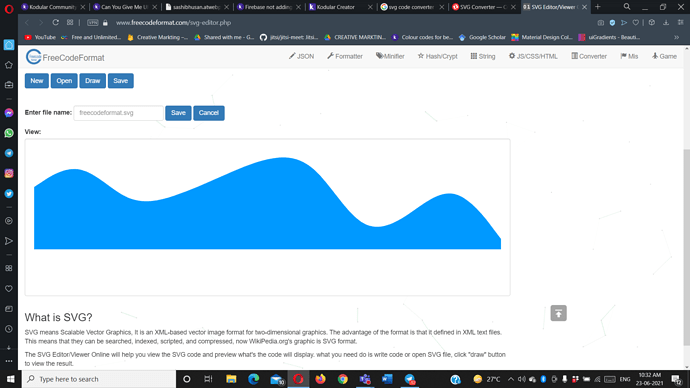Click the sidebar heart bookmarks icon
The width and height of the screenshot is (690, 388).
(x=9, y=289)
